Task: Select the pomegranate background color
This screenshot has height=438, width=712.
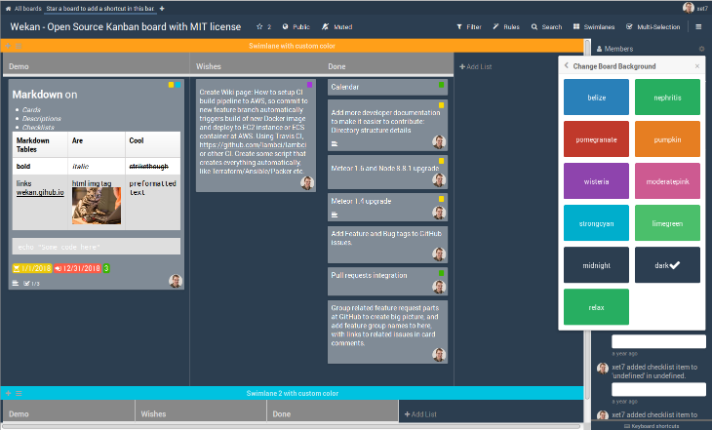Action: click(596, 139)
